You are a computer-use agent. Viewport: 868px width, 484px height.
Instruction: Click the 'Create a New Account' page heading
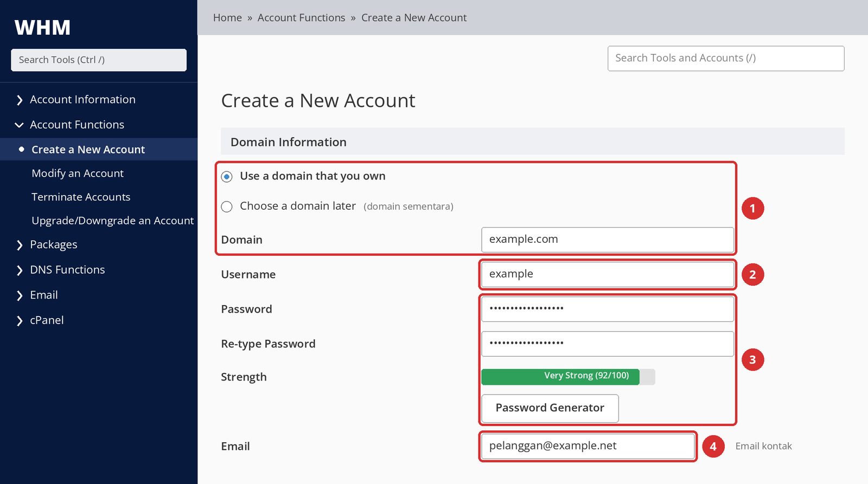[318, 101]
